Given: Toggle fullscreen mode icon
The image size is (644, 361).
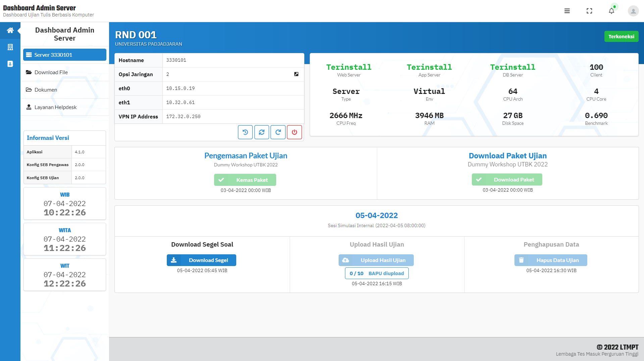Looking at the screenshot, I should [589, 11].
